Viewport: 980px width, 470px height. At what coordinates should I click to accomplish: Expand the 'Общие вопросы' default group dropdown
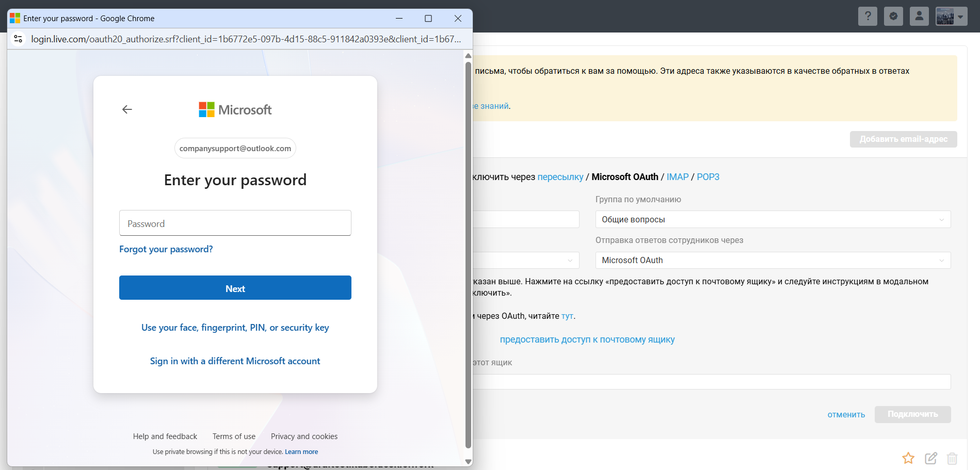773,219
